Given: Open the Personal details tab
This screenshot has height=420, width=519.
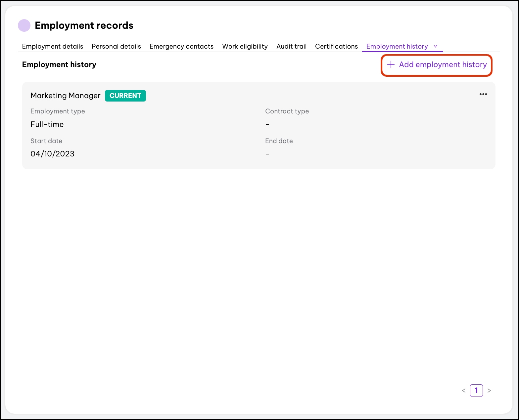Looking at the screenshot, I should click(116, 46).
